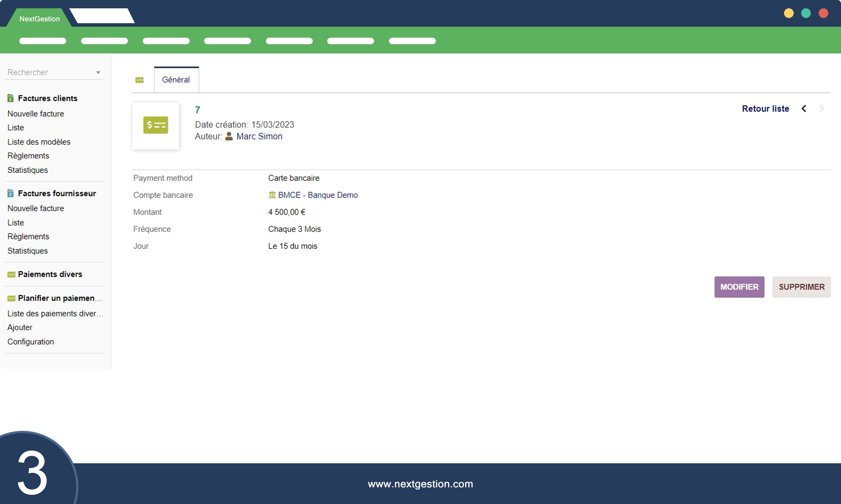Click the Paiements divers icon in sidebar

[x=11, y=275]
